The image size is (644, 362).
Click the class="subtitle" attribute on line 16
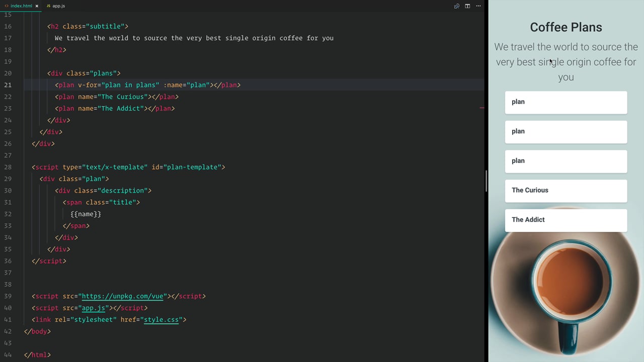94,26
